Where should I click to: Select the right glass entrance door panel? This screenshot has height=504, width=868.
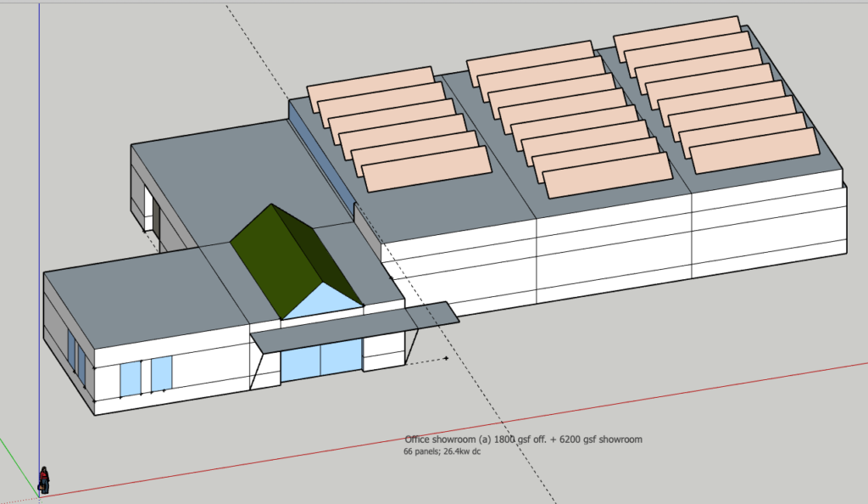coord(341,356)
